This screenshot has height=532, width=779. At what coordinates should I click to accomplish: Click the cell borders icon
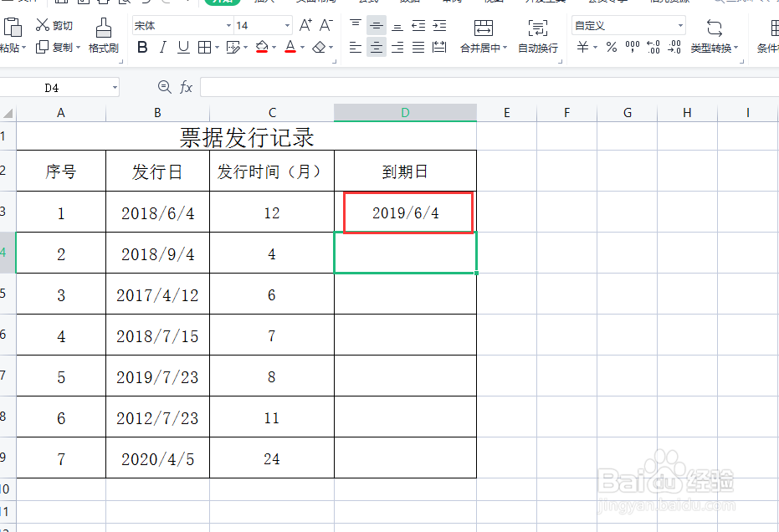tap(204, 47)
